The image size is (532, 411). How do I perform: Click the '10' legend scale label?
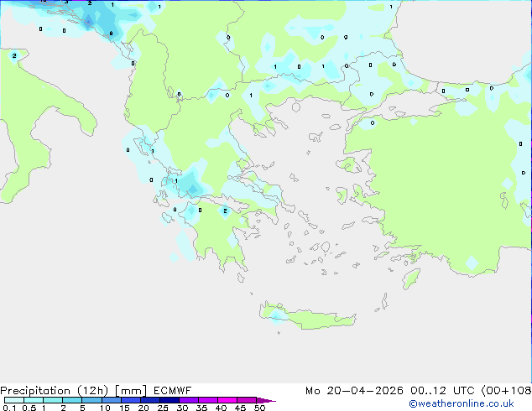(x=105, y=408)
